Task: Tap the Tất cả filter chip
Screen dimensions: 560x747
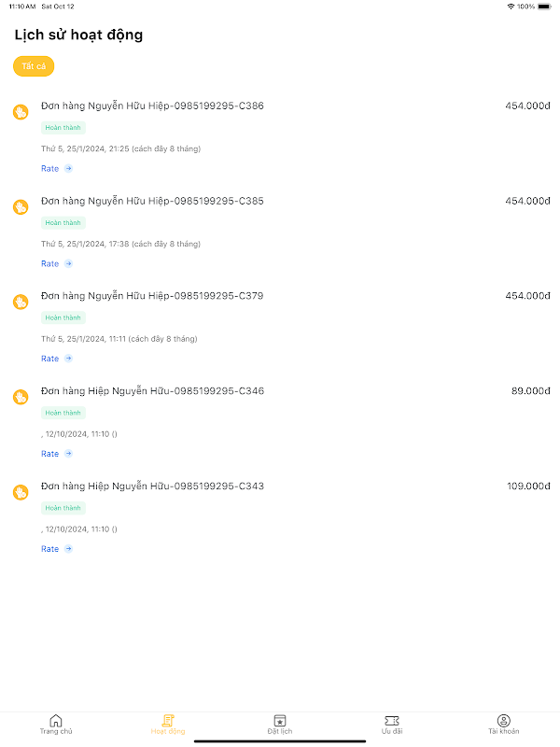Action: click(34, 66)
